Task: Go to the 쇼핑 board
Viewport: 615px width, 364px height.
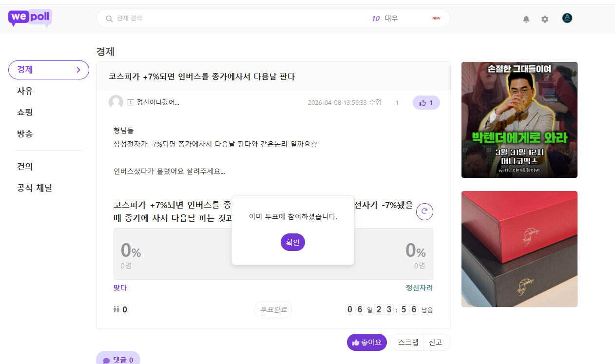Action: (25, 112)
